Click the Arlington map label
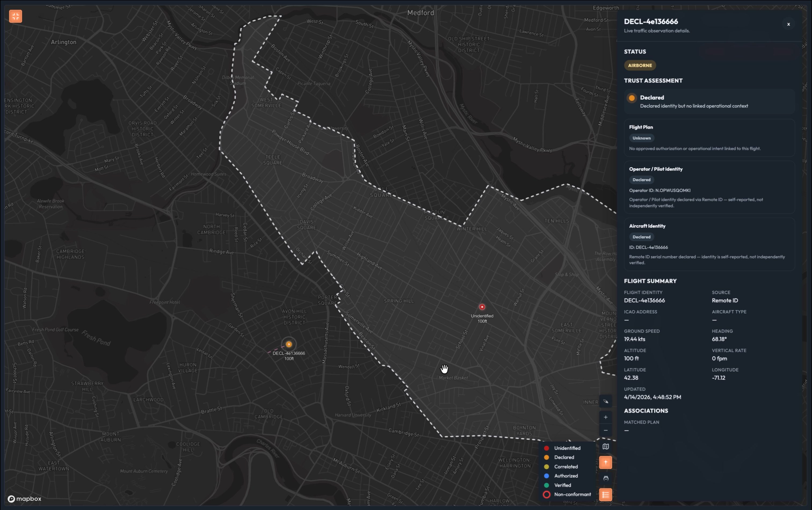This screenshot has width=812, height=510. click(x=63, y=42)
